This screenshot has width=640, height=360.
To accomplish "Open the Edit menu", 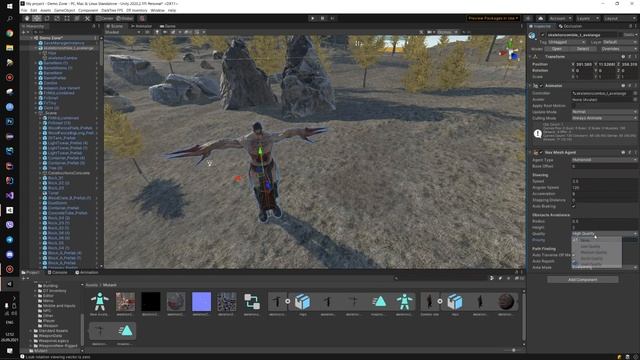I will [x=33, y=10].
